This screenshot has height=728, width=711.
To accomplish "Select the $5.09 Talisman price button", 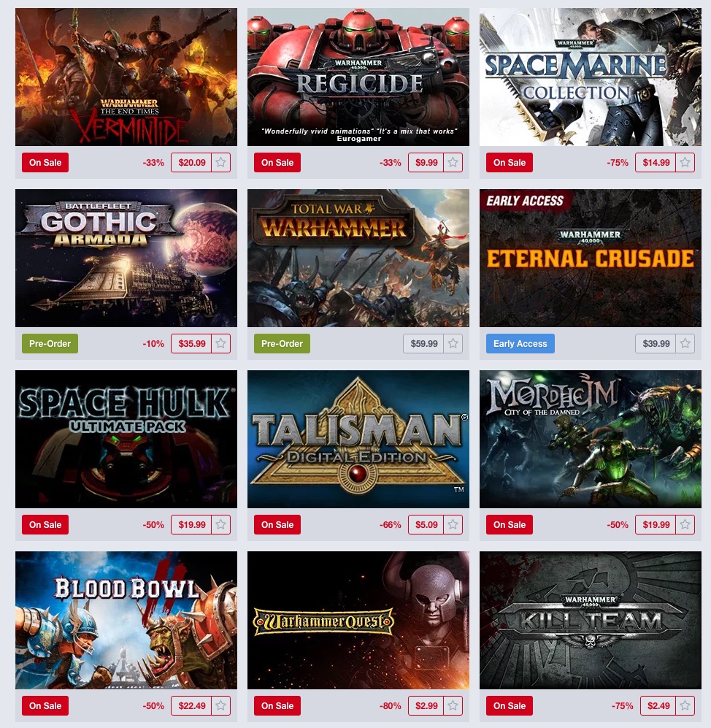I will (x=426, y=525).
